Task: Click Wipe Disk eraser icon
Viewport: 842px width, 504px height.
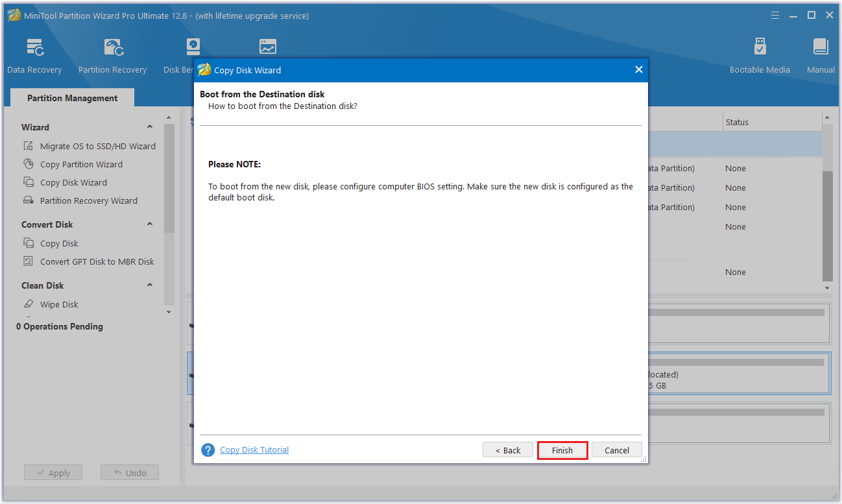Action: (x=29, y=304)
